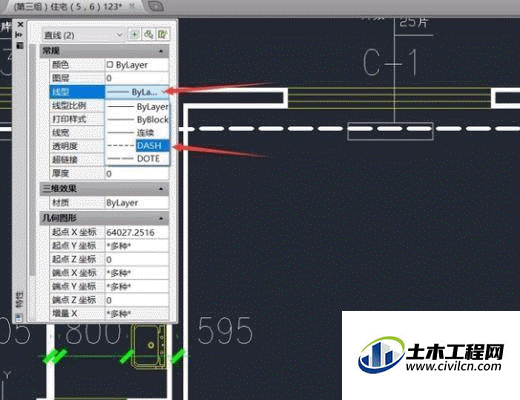This screenshot has height=400, width=520.
Task: Click the 颜色 ByLayer value
Action: [136, 65]
